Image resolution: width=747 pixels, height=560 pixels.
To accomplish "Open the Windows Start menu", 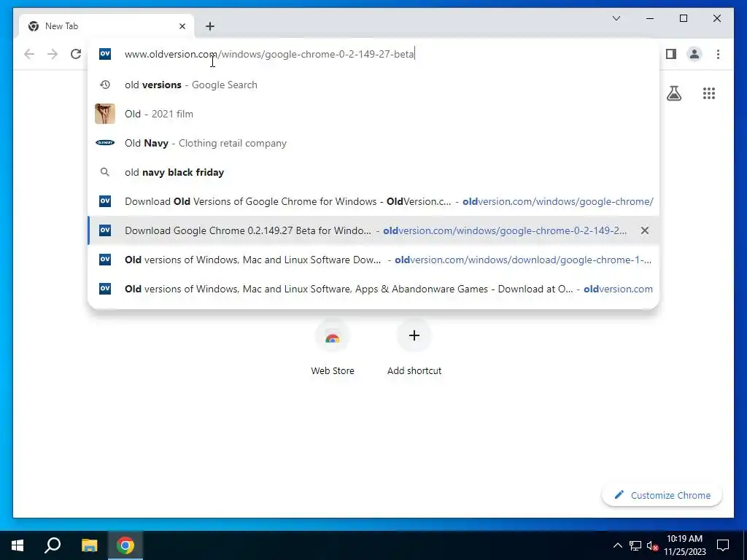I will (x=18, y=545).
